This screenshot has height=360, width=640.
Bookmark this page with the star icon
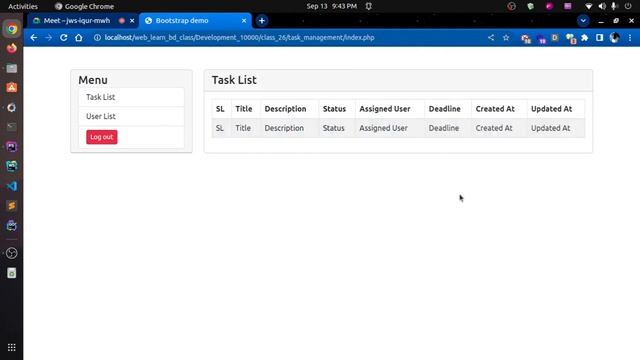click(x=506, y=38)
